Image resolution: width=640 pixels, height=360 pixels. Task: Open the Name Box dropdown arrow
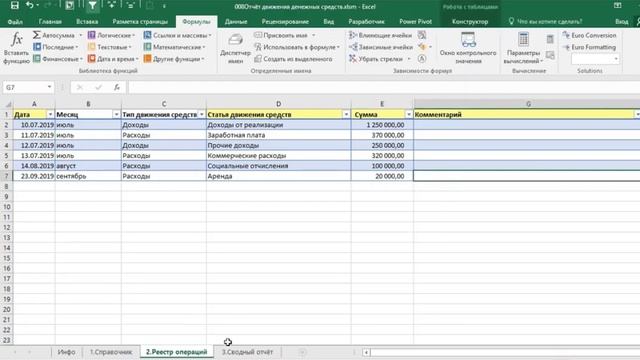(x=49, y=87)
